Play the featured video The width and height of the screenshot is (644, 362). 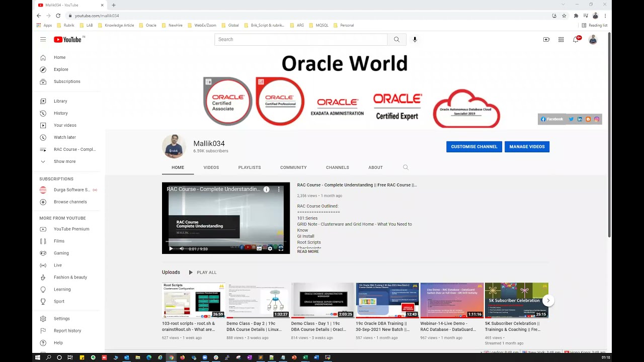[171, 248]
